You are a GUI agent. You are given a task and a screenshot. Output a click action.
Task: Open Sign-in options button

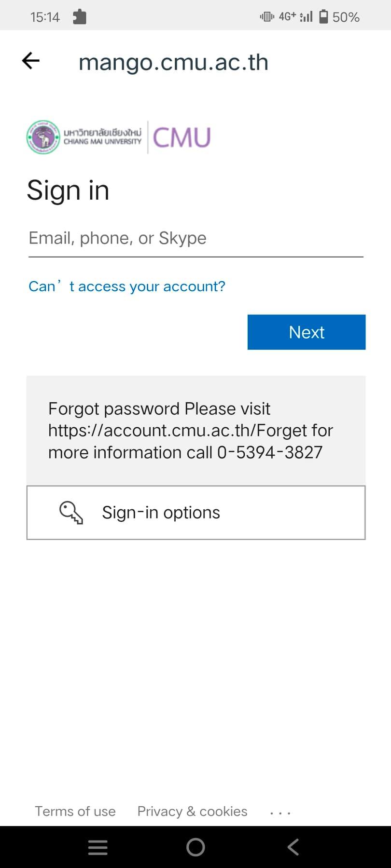pos(195,512)
